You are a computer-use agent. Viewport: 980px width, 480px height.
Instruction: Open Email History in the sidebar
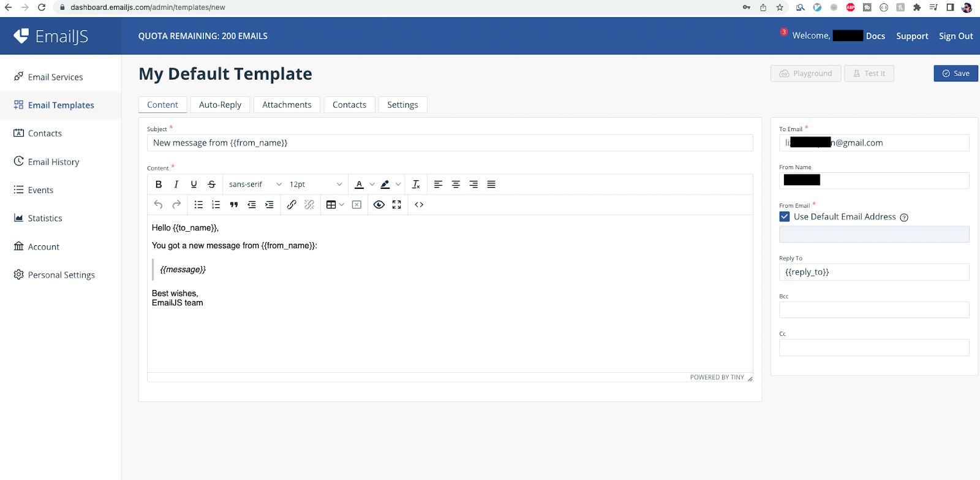[x=53, y=162]
